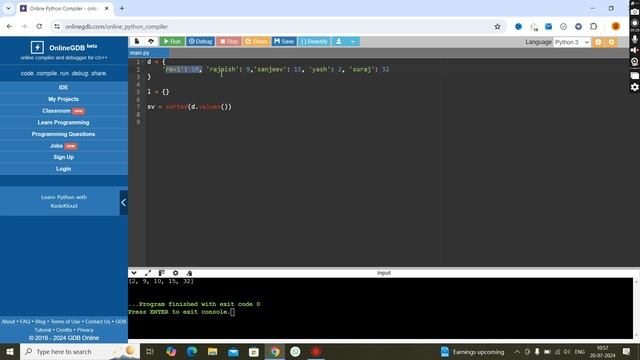Open My Projects in sidebar
Screen dimensions: 640x360
(x=64, y=99)
